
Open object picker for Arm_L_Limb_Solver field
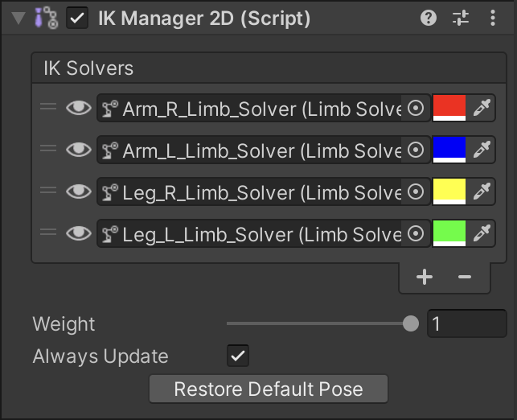coord(416,150)
